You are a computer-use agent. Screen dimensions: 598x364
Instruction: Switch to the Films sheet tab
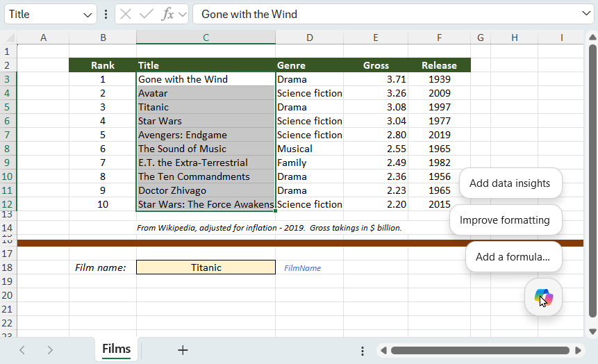pyautogui.click(x=116, y=349)
